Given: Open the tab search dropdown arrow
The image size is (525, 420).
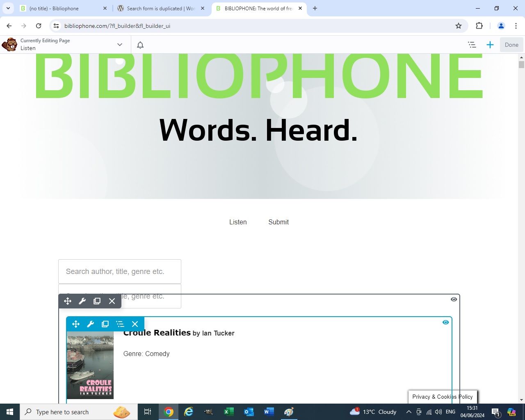Looking at the screenshot, I should coord(8,8).
